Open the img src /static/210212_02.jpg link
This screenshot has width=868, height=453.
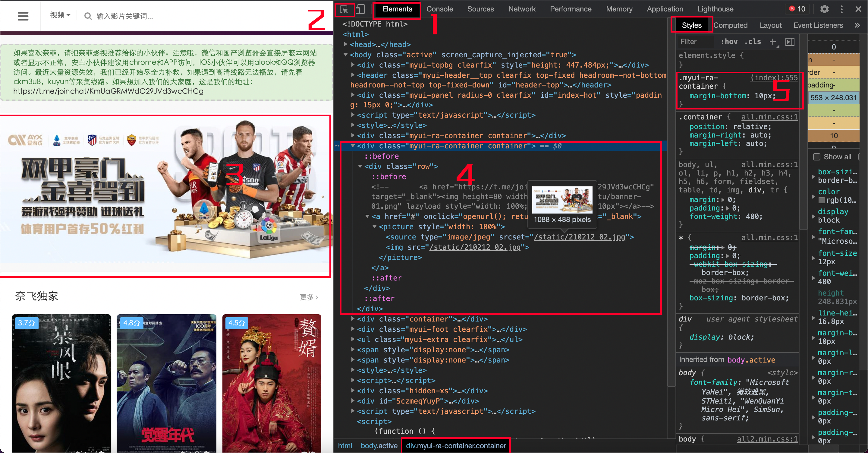click(x=475, y=247)
